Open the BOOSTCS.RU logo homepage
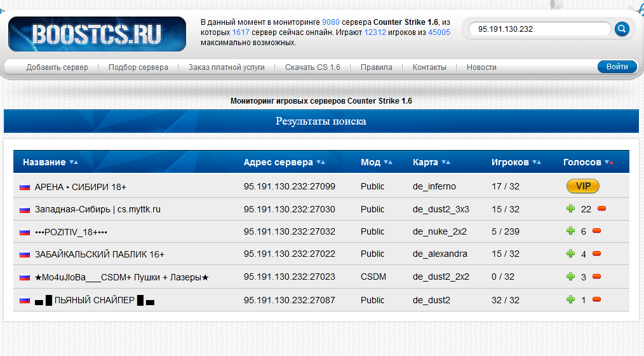644x356 pixels. [97, 34]
